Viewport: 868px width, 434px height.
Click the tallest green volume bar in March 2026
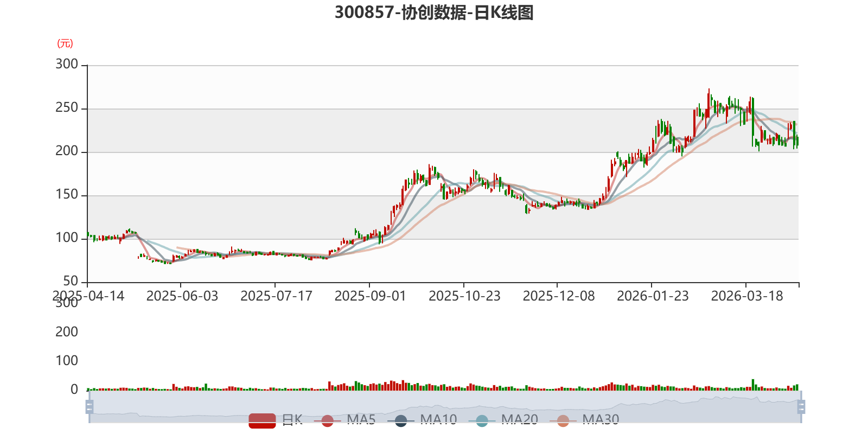pos(753,385)
